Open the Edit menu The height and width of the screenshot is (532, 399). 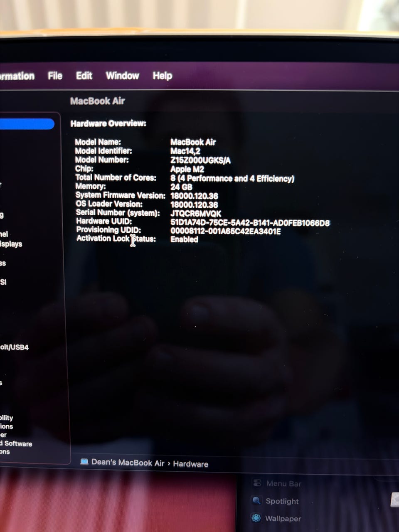[x=84, y=76]
